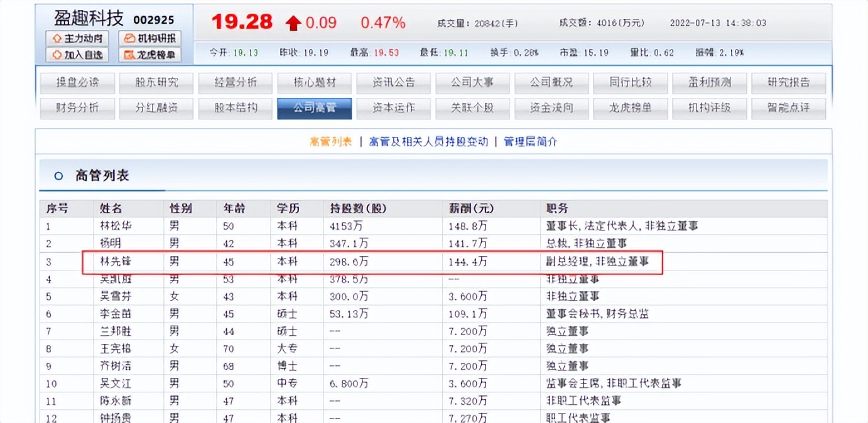868x423 pixels.
Task: View 智能点评
Action: coord(788,108)
